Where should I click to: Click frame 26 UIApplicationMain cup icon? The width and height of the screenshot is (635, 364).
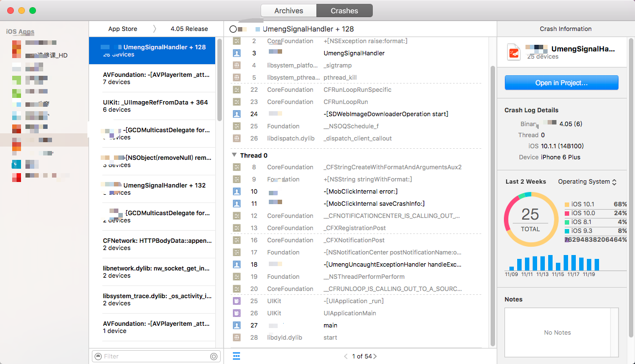[237, 313]
